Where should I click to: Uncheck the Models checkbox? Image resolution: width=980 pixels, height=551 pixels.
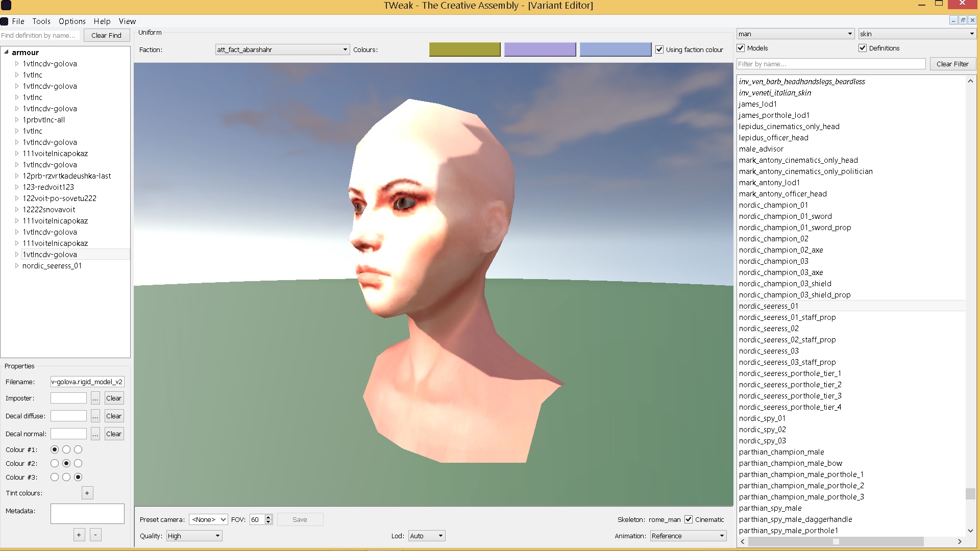741,48
